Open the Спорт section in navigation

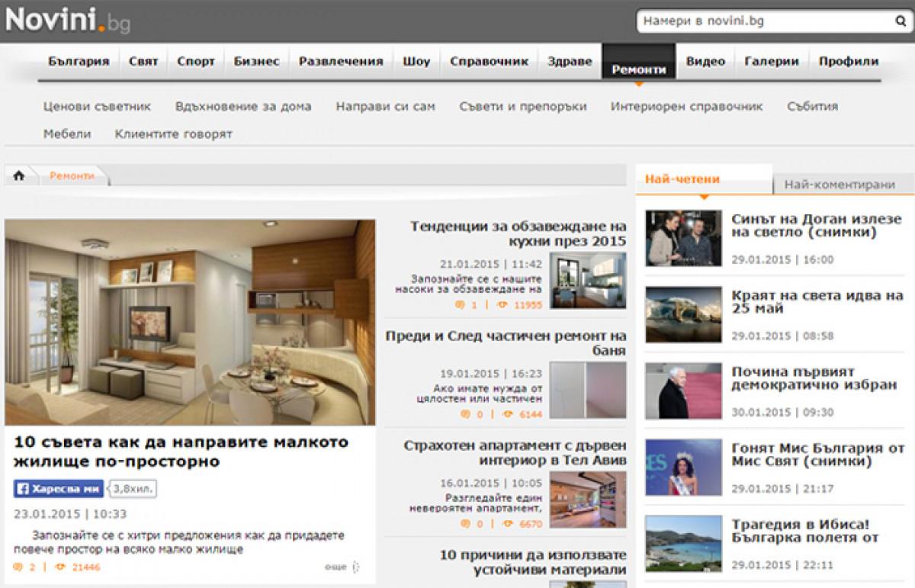point(195,62)
